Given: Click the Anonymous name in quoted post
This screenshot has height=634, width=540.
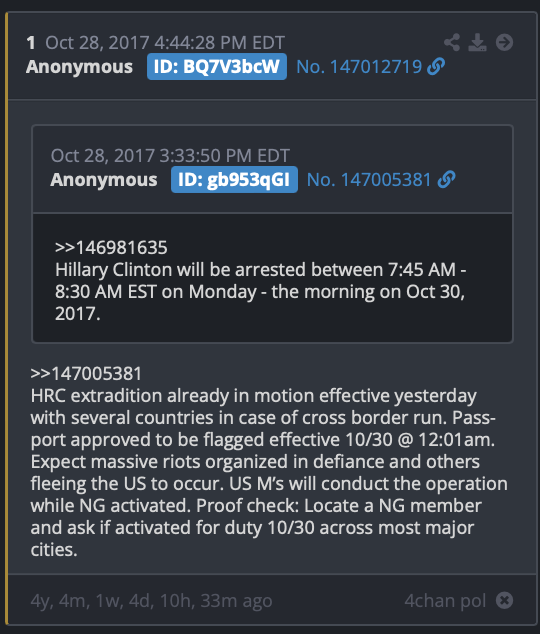Looking at the screenshot, I should click(x=104, y=180).
